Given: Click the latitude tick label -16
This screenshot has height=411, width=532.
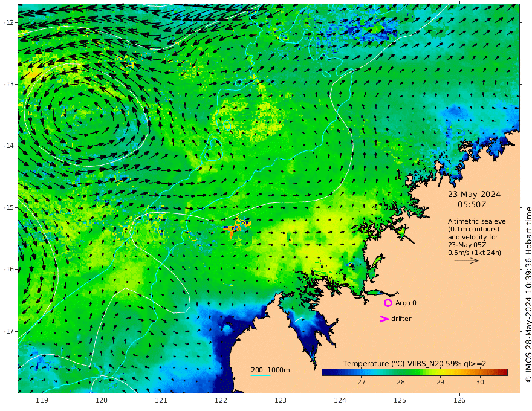Looking at the screenshot, I should pos(9,269).
